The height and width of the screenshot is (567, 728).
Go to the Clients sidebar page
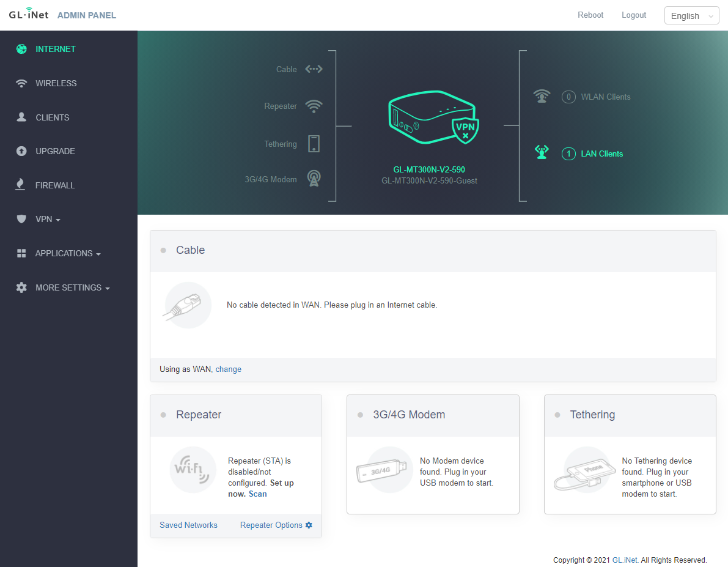[x=52, y=117]
